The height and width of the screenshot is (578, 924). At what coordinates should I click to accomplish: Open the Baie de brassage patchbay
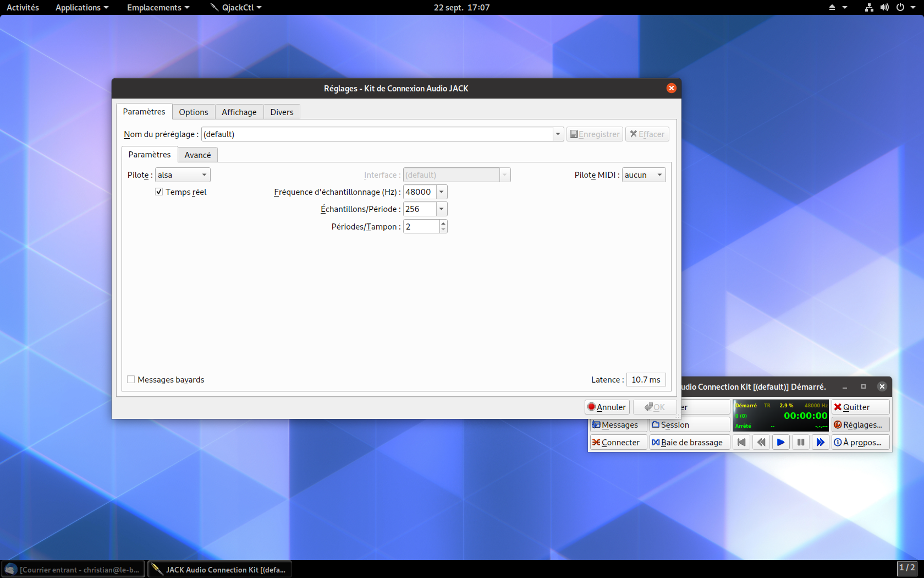pos(689,442)
